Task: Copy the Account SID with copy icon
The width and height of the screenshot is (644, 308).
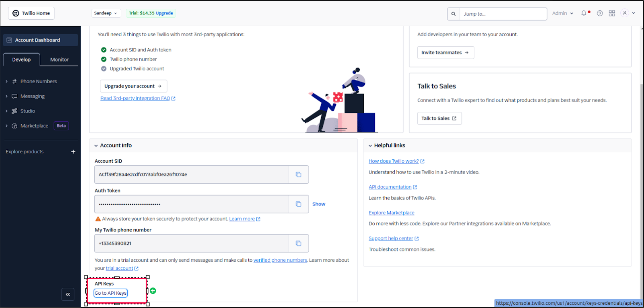Action: tap(298, 175)
